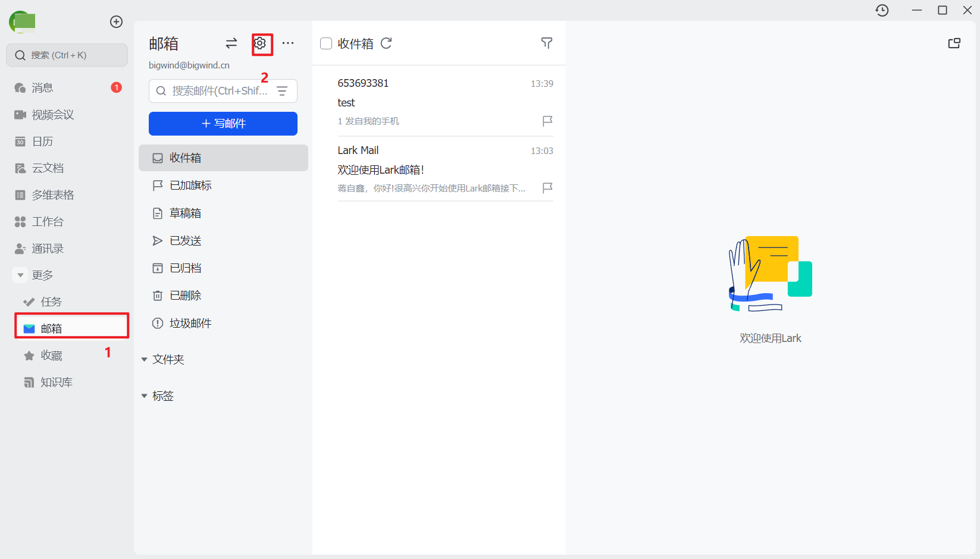Flag the test email from 653693381
Screen dimensions: 980x559
coord(547,121)
